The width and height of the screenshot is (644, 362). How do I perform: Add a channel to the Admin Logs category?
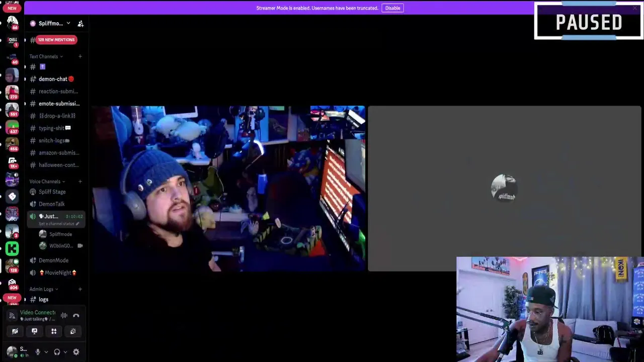click(x=80, y=289)
